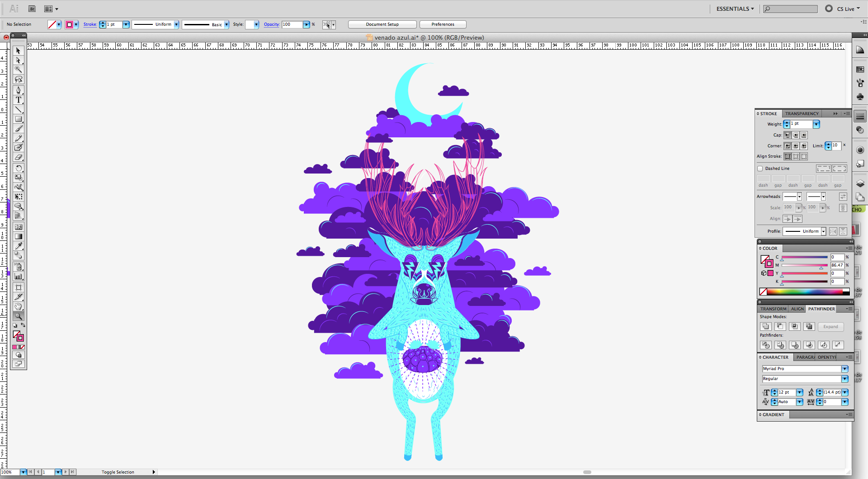
Task: Choose Round Cap stroke option
Action: tap(795, 135)
